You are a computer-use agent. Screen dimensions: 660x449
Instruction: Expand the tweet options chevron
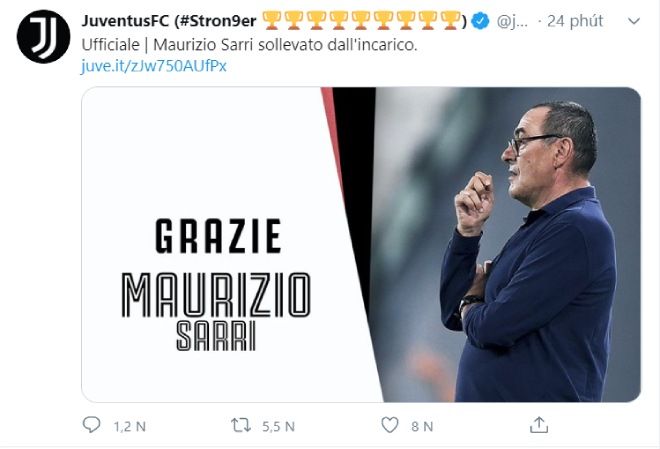(x=631, y=21)
